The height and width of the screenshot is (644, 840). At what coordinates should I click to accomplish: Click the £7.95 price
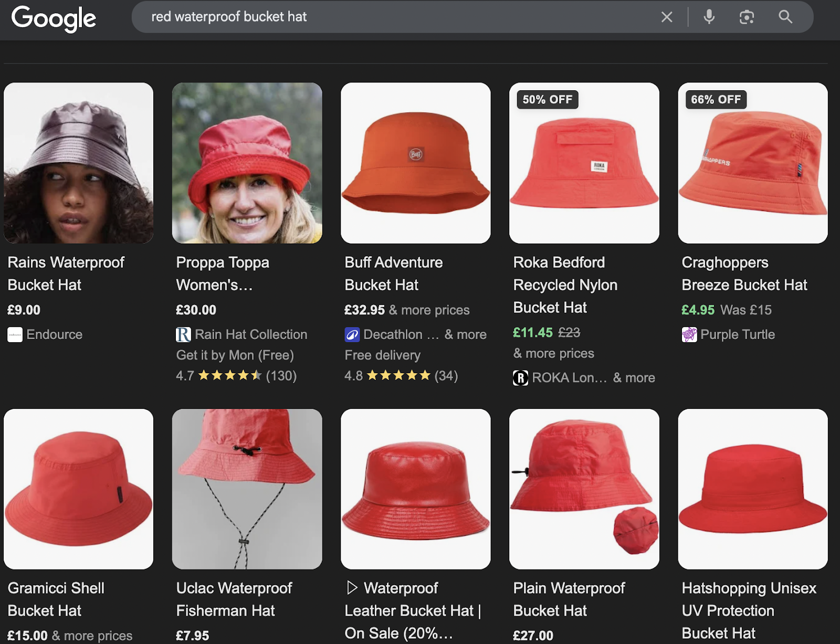(192, 636)
